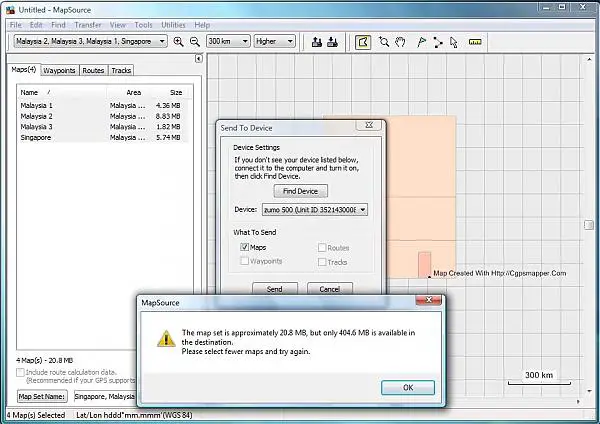
Task: Close the Send To Device dialog
Action: (368, 125)
